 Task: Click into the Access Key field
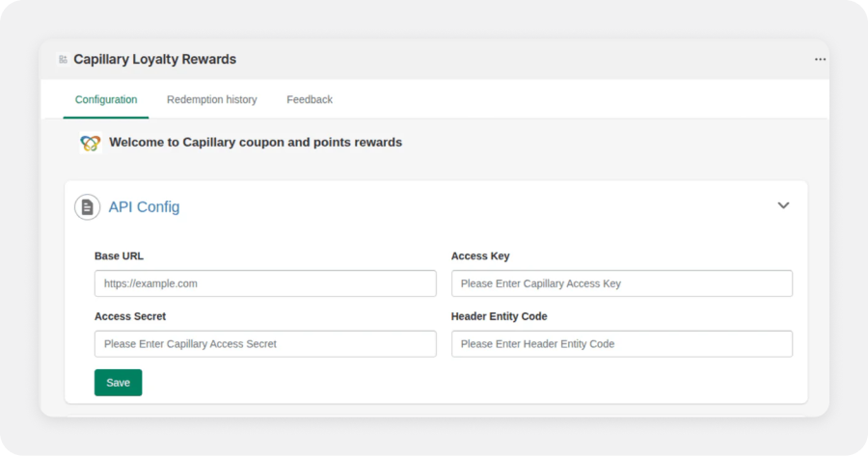coord(622,283)
